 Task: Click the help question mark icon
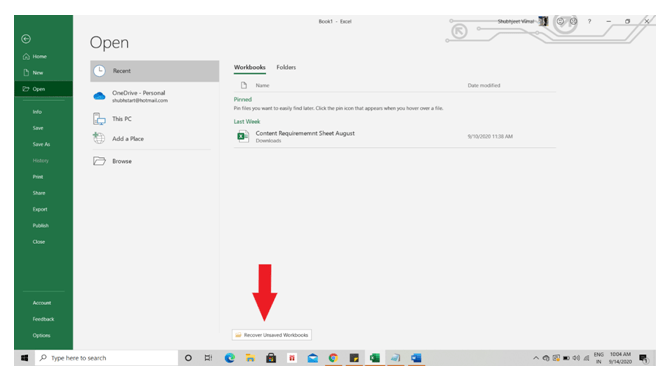pyautogui.click(x=590, y=21)
